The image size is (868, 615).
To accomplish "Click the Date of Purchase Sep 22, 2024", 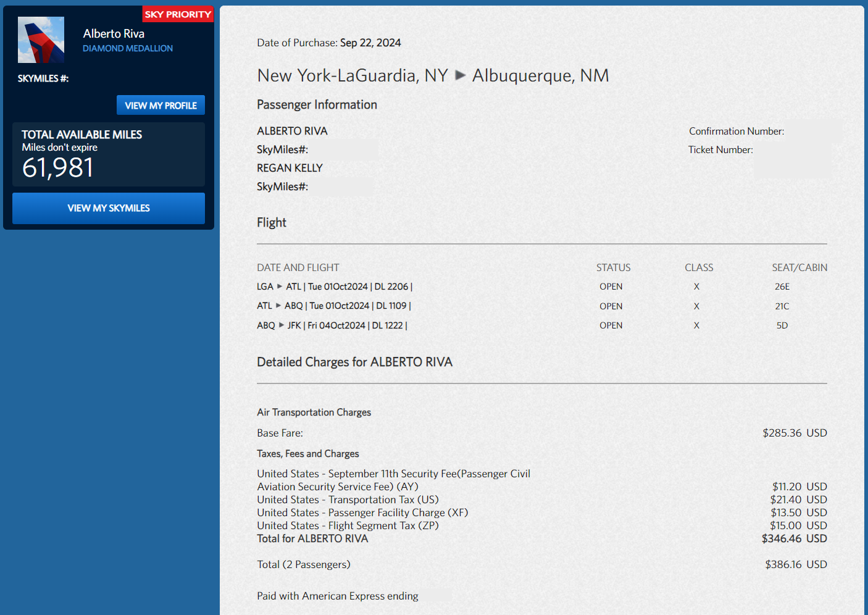I will click(329, 43).
